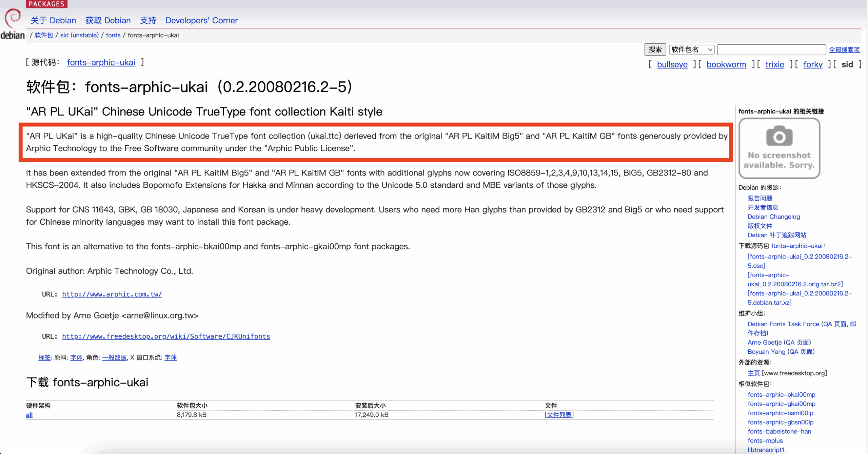This screenshot has width=868, height=454.
Task: Open the fonts-arphic-ukai source package link
Action: point(101,62)
